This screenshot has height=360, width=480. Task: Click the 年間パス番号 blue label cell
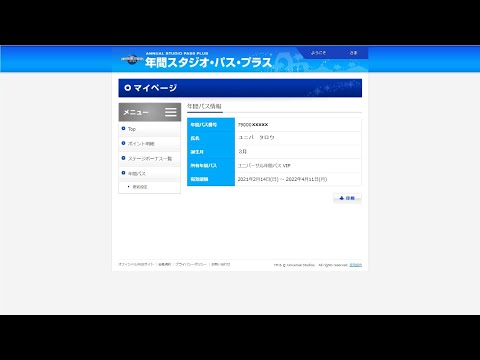(x=211, y=125)
